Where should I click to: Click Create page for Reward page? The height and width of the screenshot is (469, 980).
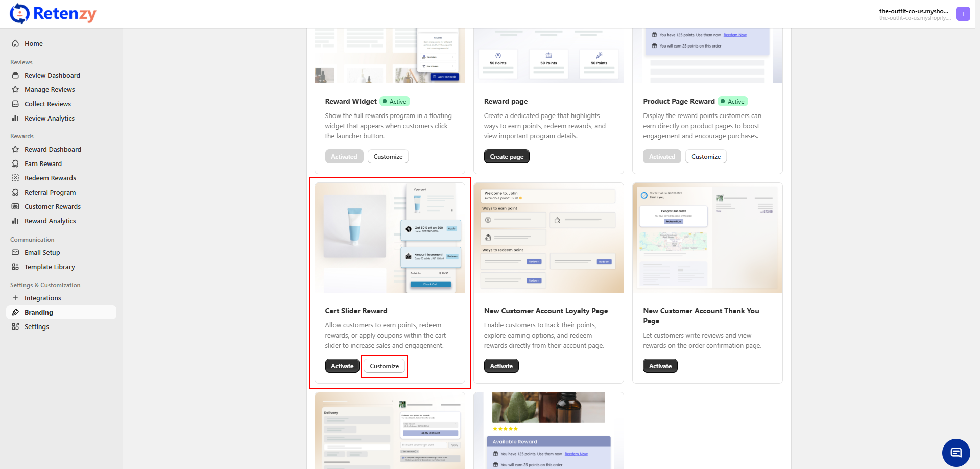pyautogui.click(x=507, y=156)
